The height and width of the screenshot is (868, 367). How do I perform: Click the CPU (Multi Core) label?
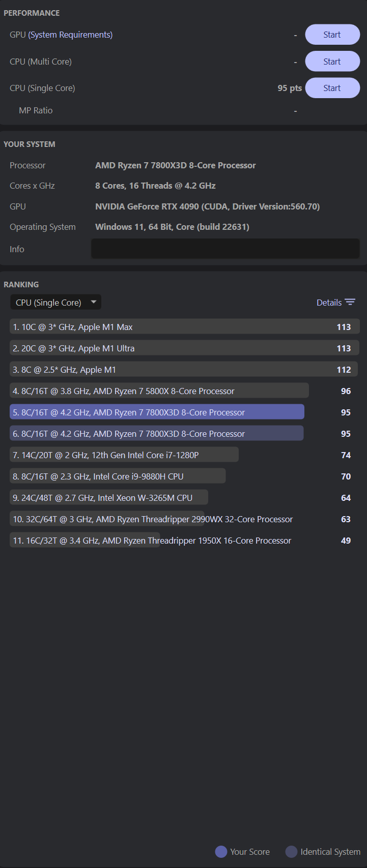pos(41,62)
